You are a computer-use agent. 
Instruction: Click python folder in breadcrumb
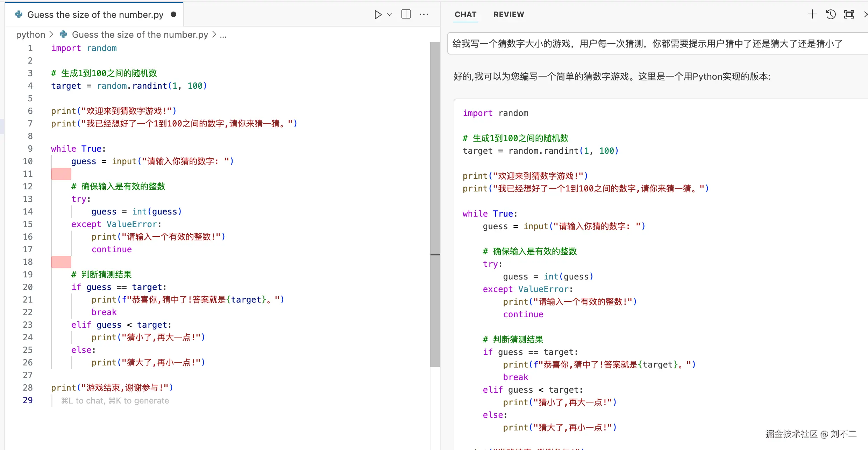pyautogui.click(x=30, y=35)
